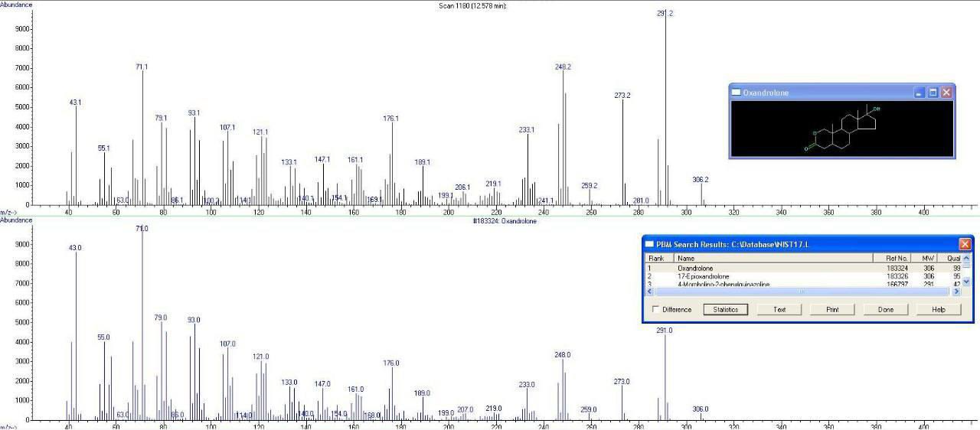The width and height of the screenshot is (980, 430).
Task: Print the PBM search results
Action: 833,310
